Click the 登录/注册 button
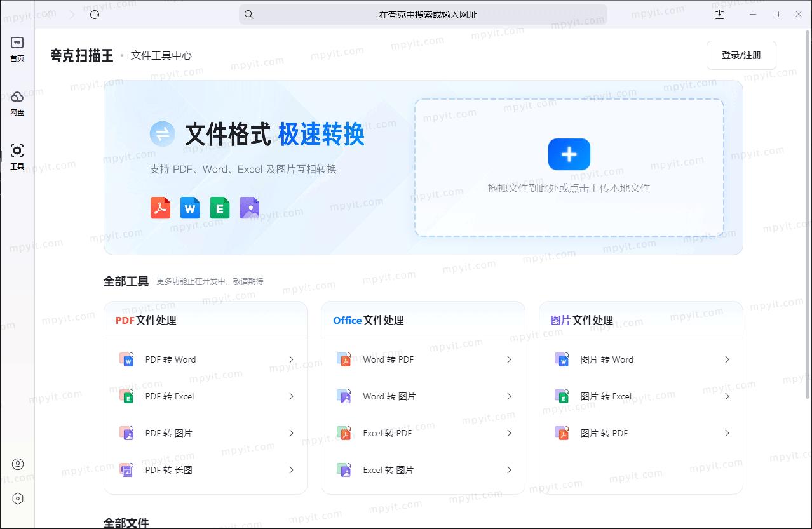Viewport: 812px width, 529px height. click(x=741, y=55)
